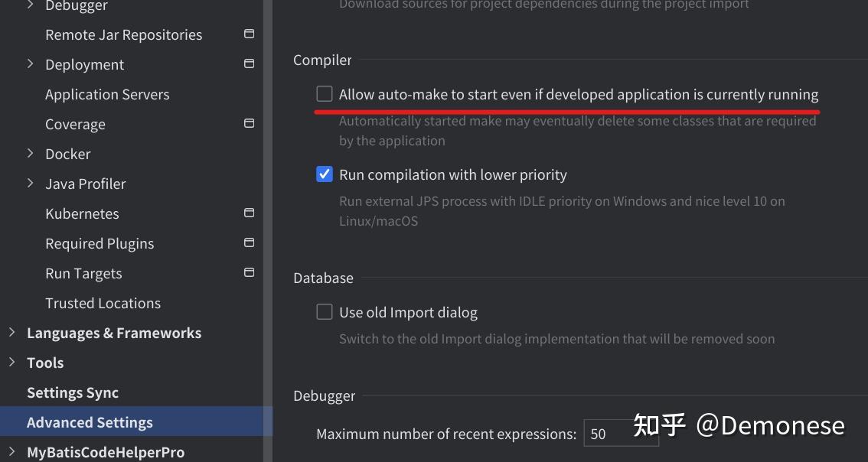Click the icon beside Required Plugins
868x462 pixels.
point(248,242)
